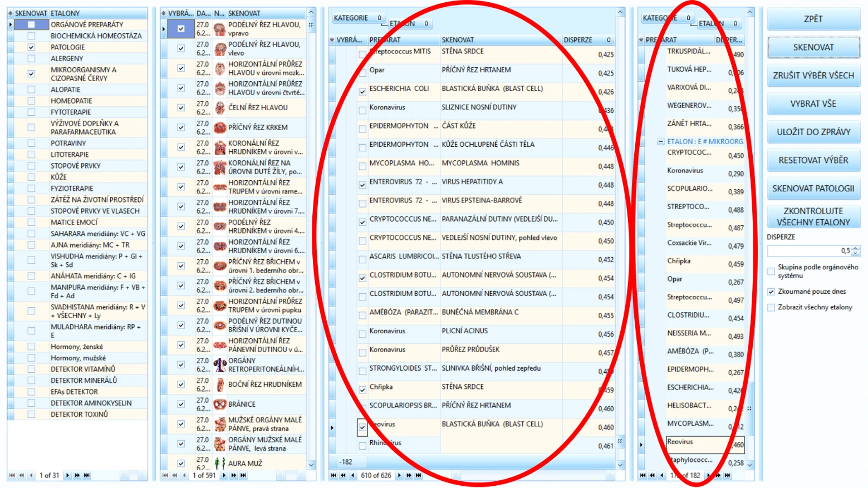Click the DISPERZE value input field
Image resolution: width=868 pixels, height=488 pixels.
[809, 251]
